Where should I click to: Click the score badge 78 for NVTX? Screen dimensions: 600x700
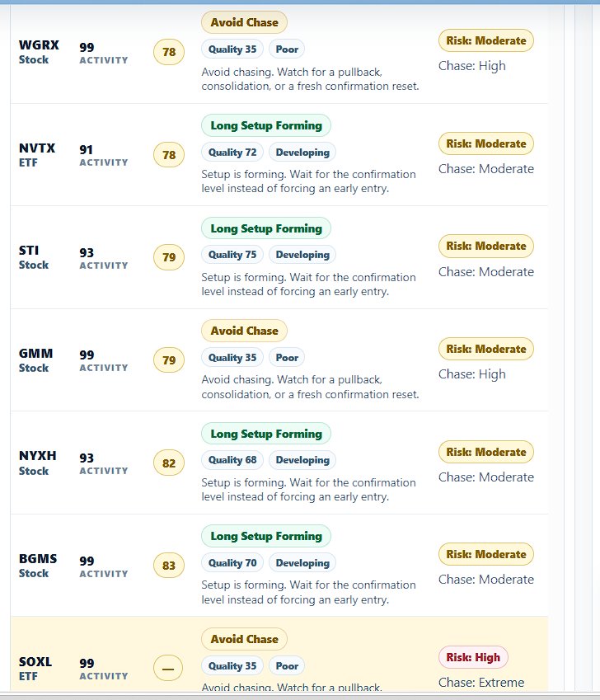click(x=169, y=155)
